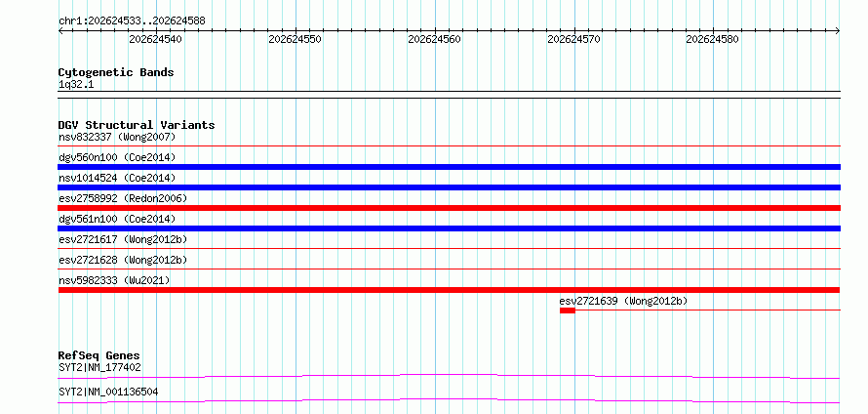Click ruler position 202624560
Viewport: 868px width, 414px height.
pos(435,39)
